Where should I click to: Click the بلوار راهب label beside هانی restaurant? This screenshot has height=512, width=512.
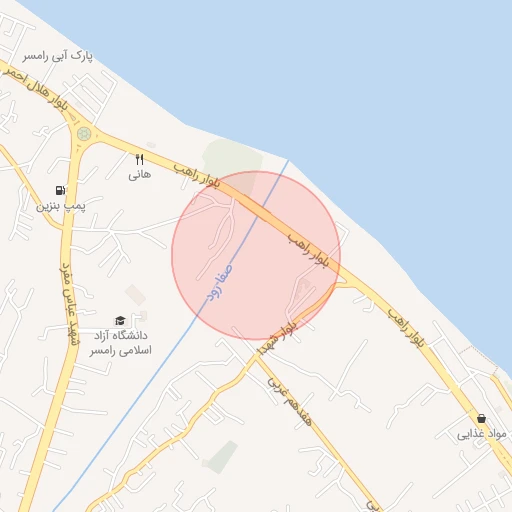(197, 176)
